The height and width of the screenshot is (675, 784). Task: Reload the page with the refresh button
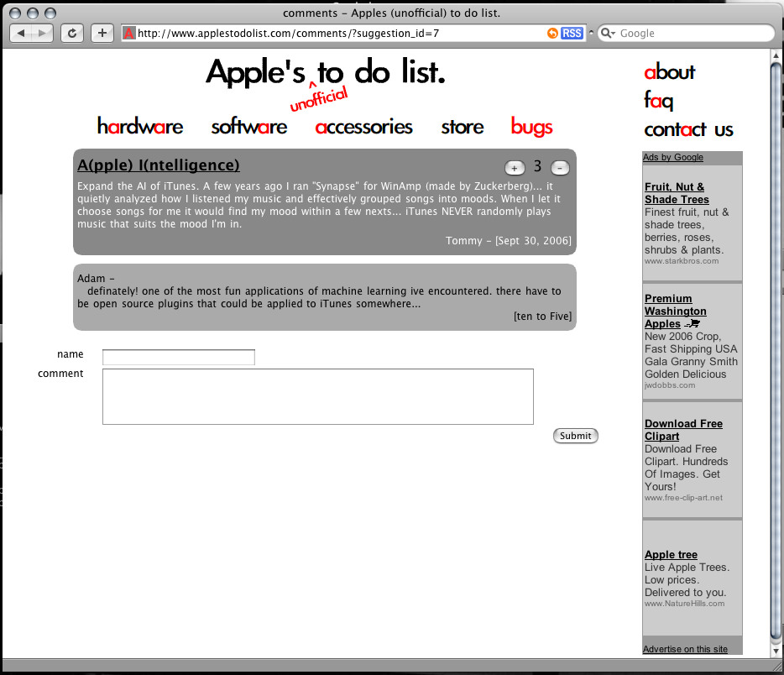[72, 34]
